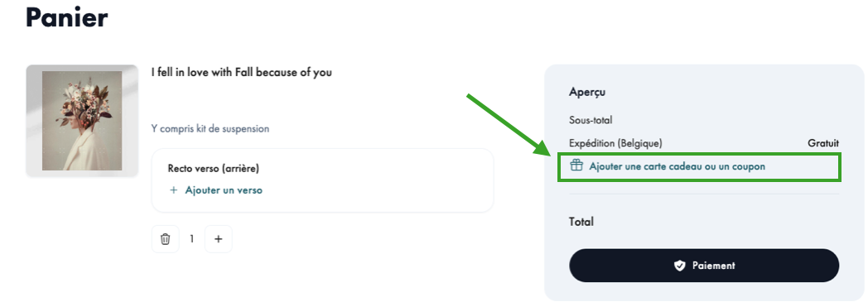Click 'Y compris kit de suspension' text
This screenshot has width=868, height=302.
[210, 129]
